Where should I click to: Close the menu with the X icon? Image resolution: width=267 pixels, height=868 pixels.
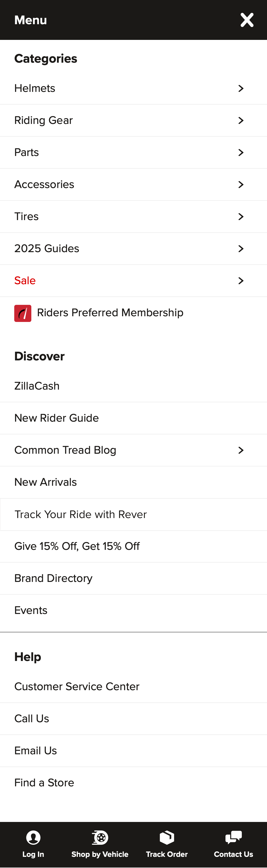pyautogui.click(x=247, y=19)
